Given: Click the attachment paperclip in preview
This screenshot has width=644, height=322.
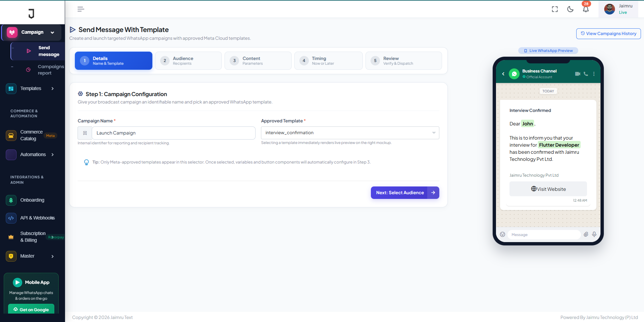Looking at the screenshot, I should [x=586, y=234].
